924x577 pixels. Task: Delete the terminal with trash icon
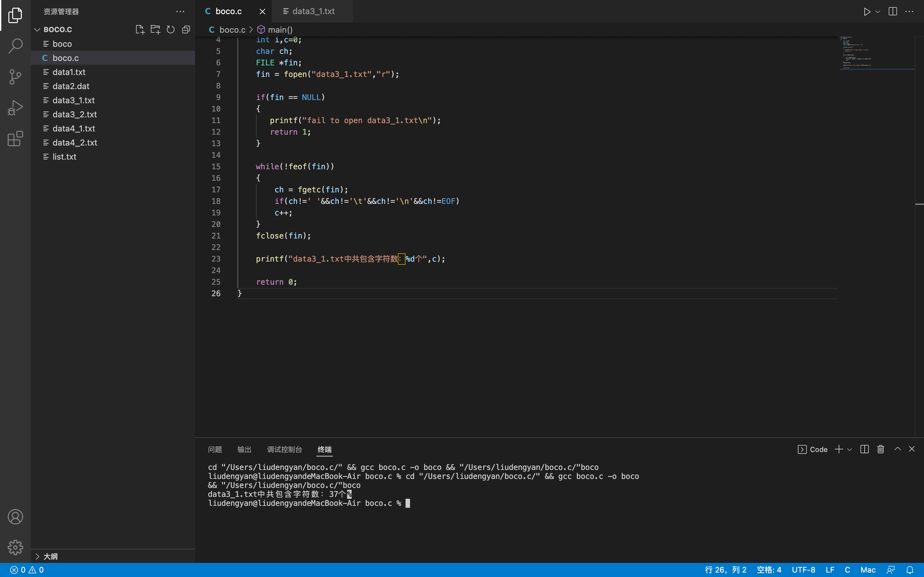880,449
